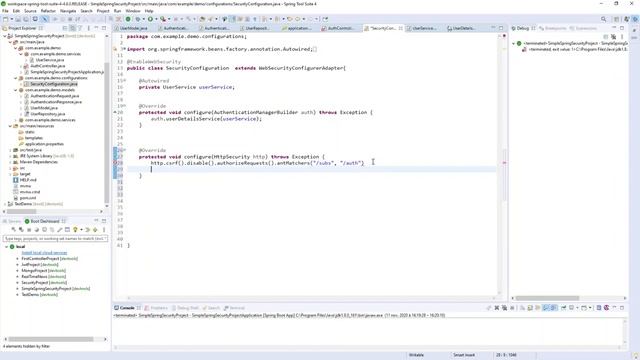The width and height of the screenshot is (640, 360).
Task: Click the pencil edit icon in Boot Dashboard toolbar
Action: (x=60, y=230)
